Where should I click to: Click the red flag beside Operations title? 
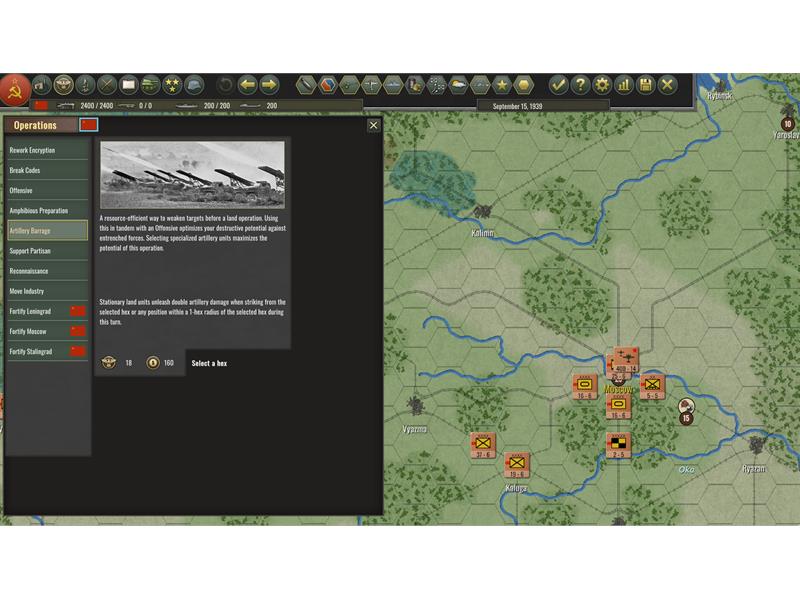coord(89,125)
